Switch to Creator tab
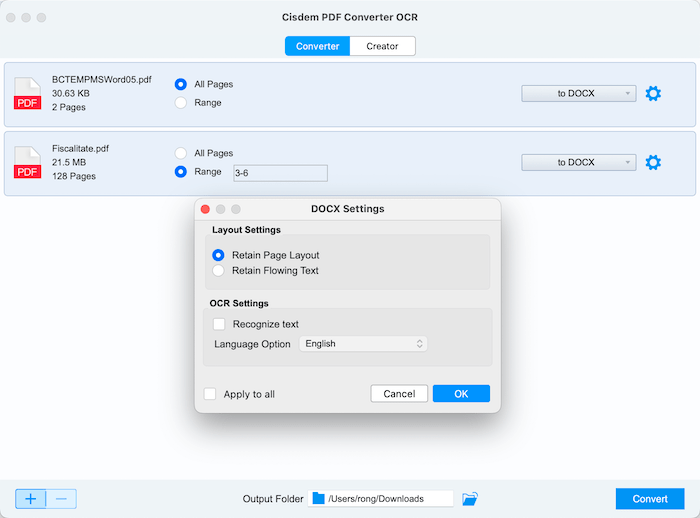The width and height of the screenshot is (700, 518). (x=382, y=46)
